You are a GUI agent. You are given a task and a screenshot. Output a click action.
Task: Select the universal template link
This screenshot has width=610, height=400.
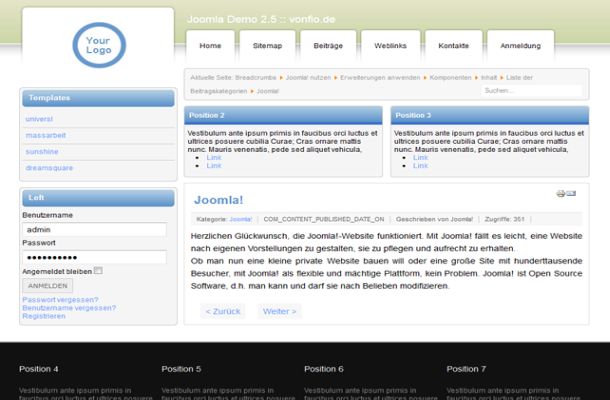pos(39,119)
